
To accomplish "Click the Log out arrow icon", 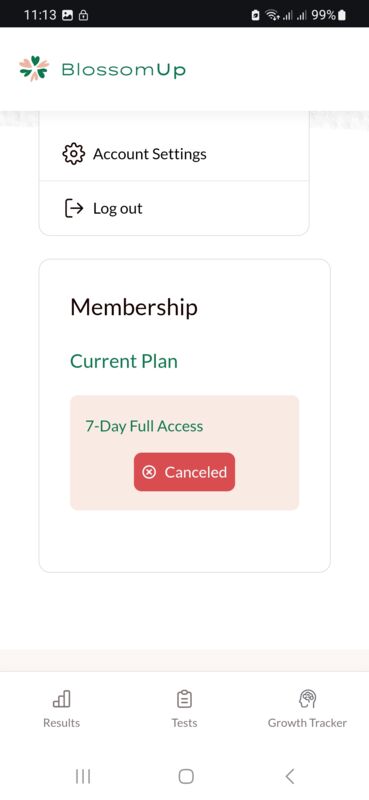I will (73, 208).
